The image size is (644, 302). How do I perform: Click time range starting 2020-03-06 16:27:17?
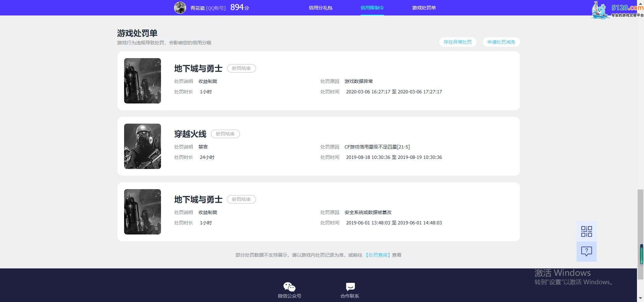coord(394,92)
